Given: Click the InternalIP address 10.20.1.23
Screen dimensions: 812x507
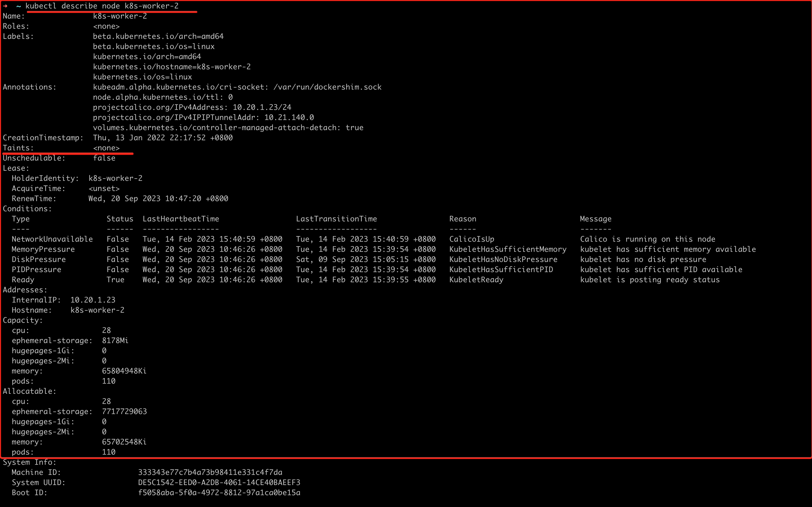Looking at the screenshot, I should click(x=92, y=300).
